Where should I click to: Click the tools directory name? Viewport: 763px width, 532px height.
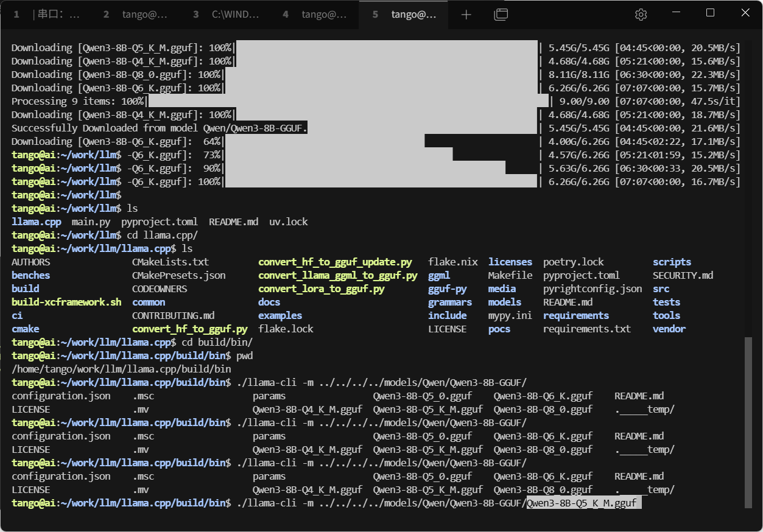tap(666, 315)
